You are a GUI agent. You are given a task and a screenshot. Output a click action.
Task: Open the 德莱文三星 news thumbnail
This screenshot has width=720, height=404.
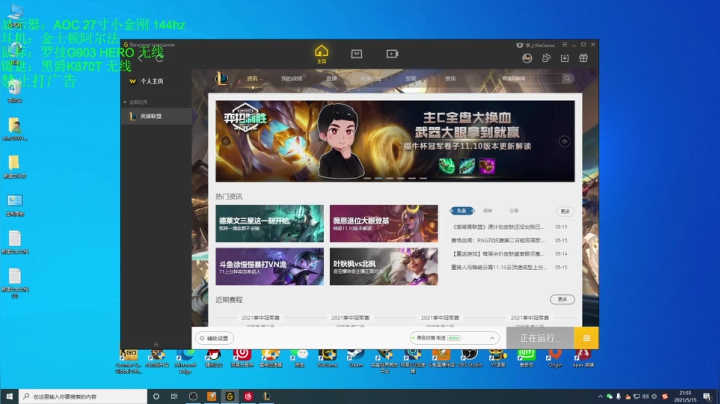[x=270, y=224]
